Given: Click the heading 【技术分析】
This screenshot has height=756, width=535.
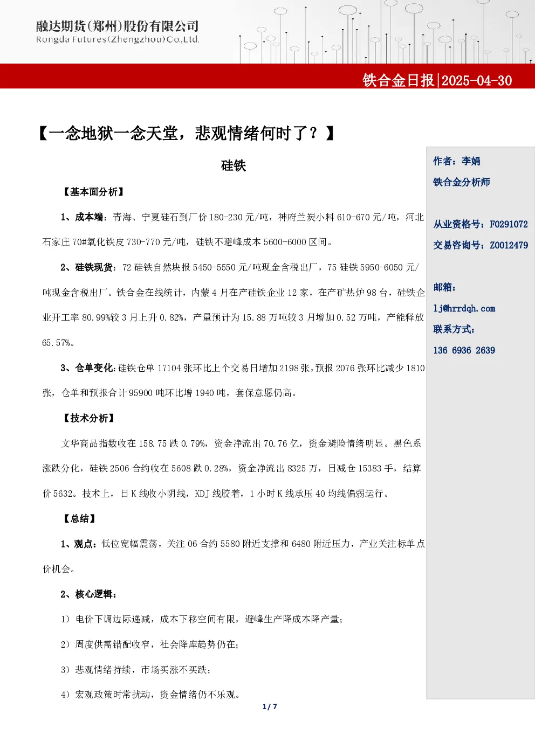Looking at the screenshot, I should [88, 418].
